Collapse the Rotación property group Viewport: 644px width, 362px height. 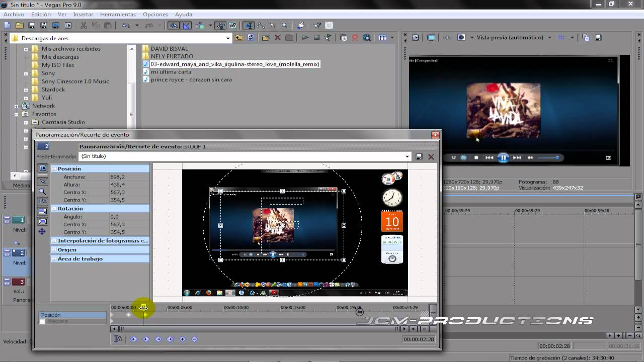pyautogui.click(x=54, y=209)
